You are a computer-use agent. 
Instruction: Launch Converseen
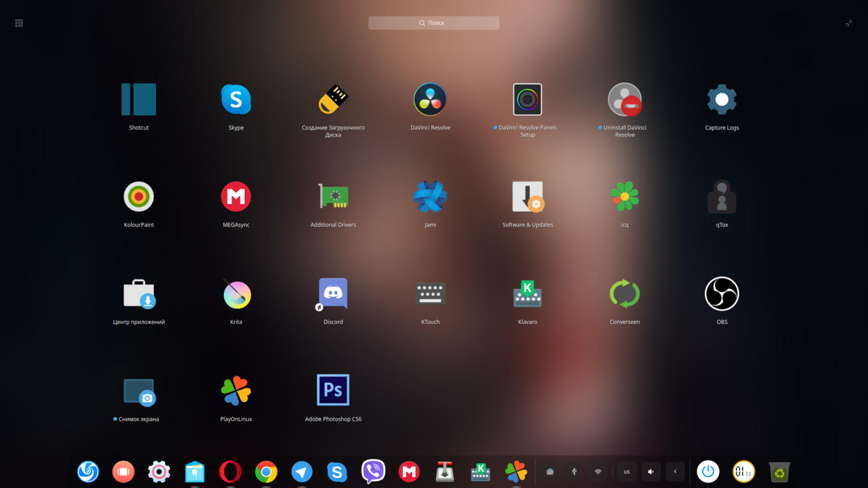[x=625, y=294]
